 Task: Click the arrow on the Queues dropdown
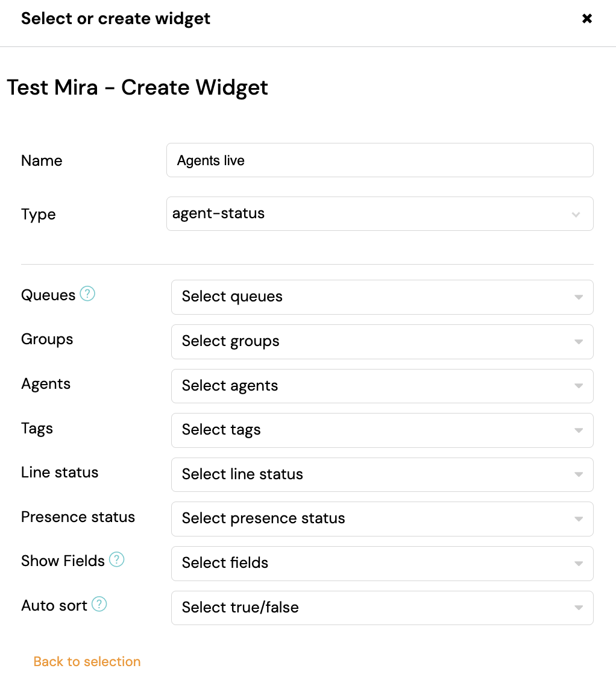[x=579, y=297]
